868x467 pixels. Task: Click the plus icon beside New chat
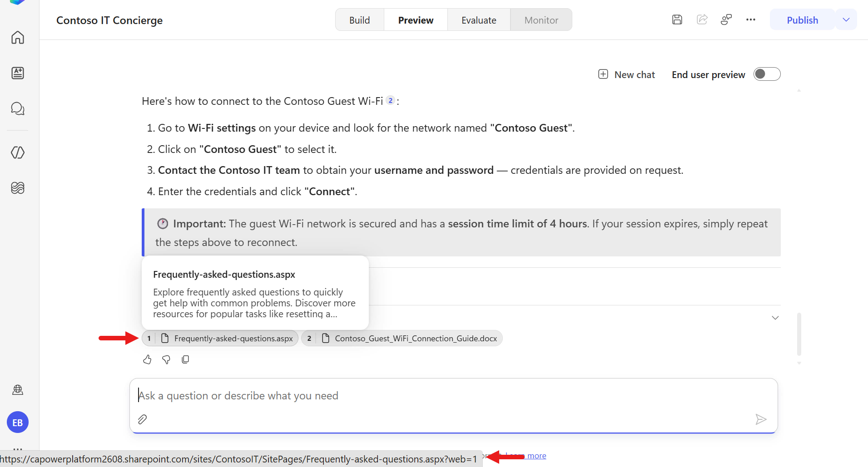pyautogui.click(x=603, y=74)
